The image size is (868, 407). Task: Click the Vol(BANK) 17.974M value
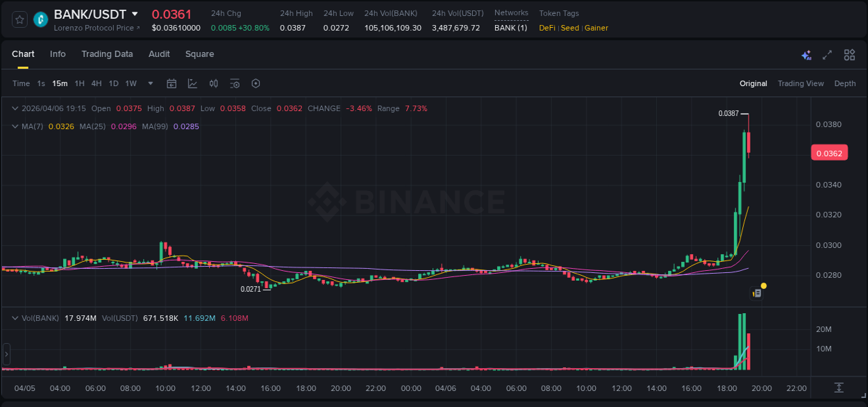coord(80,318)
